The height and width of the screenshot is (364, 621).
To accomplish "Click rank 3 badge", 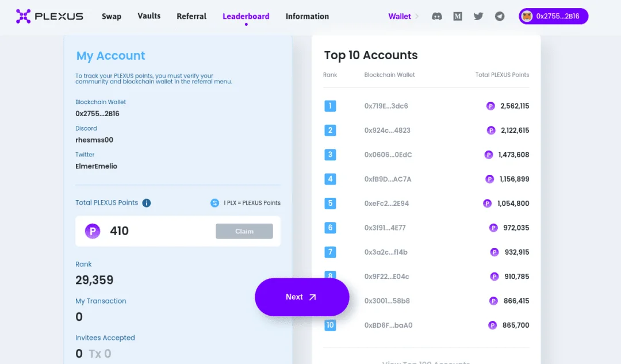I will coord(330,155).
